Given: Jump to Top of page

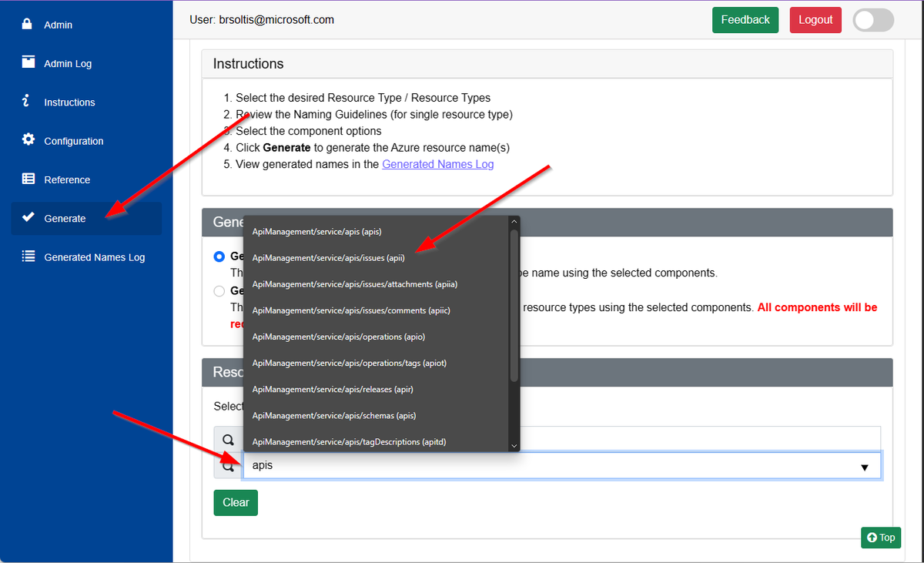Looking at the screenshot, I should [881, 538].
